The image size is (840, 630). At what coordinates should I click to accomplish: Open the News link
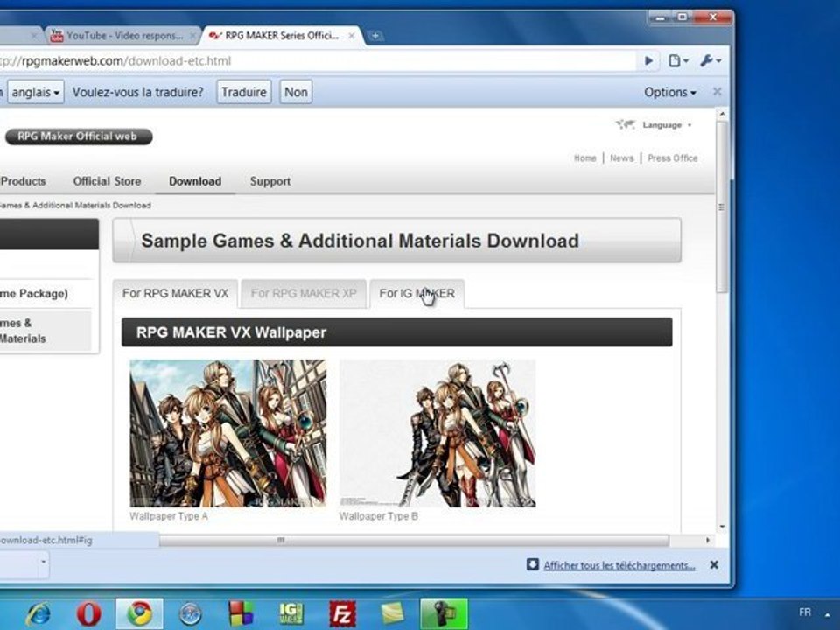[621, 158]
